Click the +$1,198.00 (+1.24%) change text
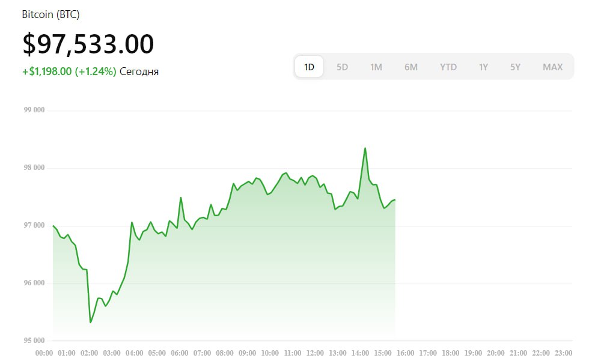 click(69, 71)
